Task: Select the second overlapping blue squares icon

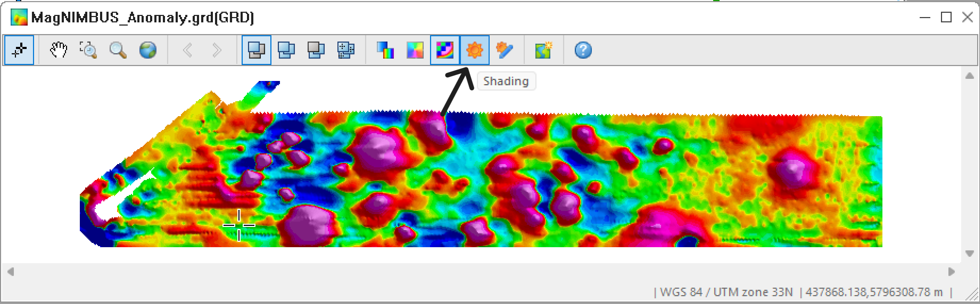Action: (x=286, y=50)
